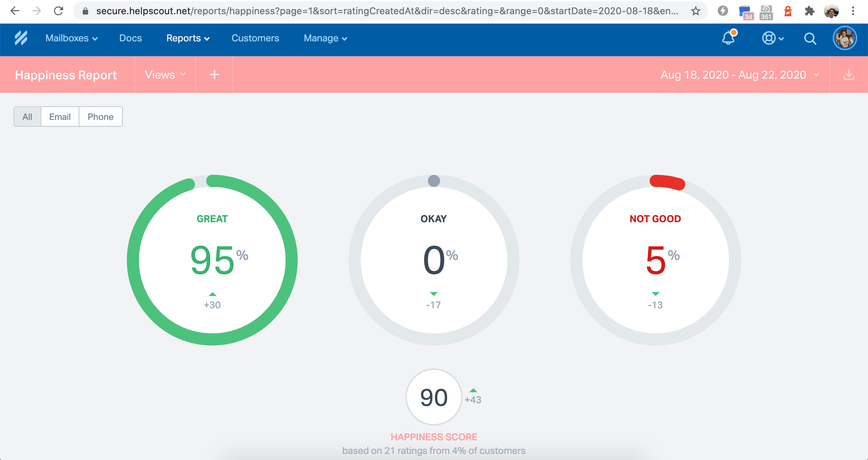868x460 pixels.
Task: Toggle to the Email filter tab
Action: (x=60, y=117)
